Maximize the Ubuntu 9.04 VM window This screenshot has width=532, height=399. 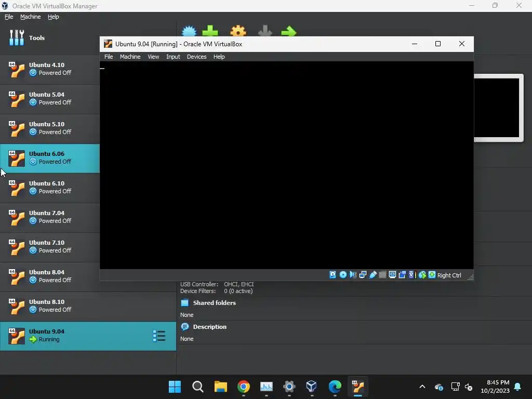[438, 44]
